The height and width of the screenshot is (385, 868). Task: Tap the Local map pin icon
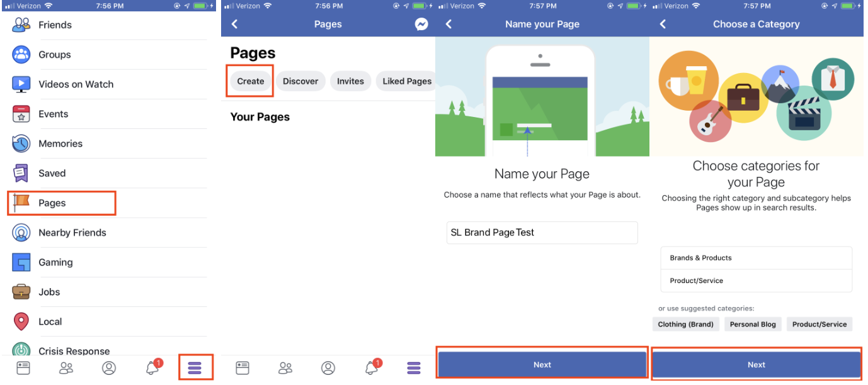[x=21, y=321]
